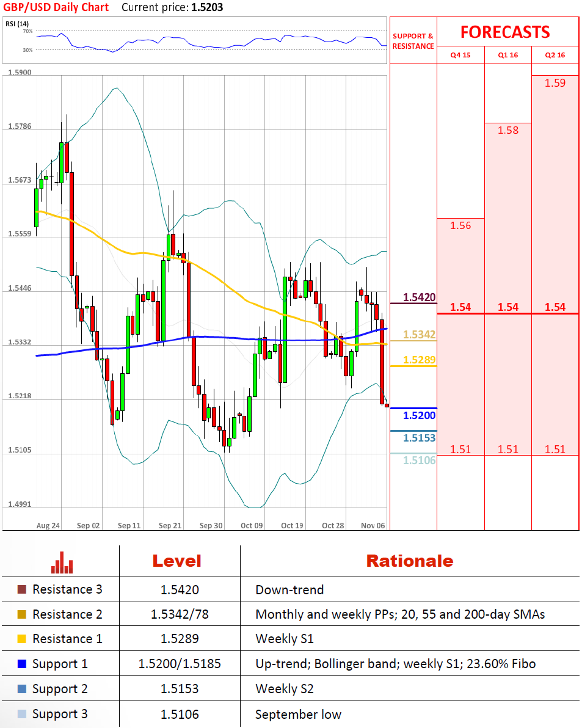The height and width of the screenshot is (728, 582).
Task: Click the bold 1.54 median in Q2 16
Action: tap(555, 307)
